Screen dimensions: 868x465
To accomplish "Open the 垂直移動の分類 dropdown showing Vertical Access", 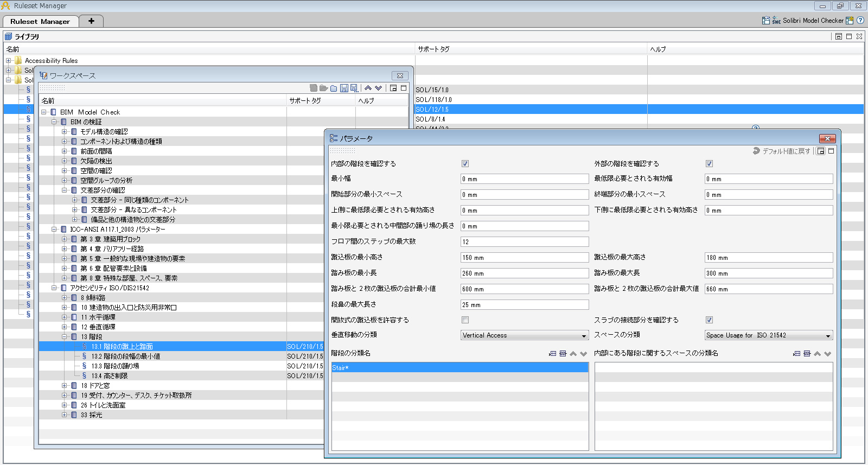I will click(525, 335).
